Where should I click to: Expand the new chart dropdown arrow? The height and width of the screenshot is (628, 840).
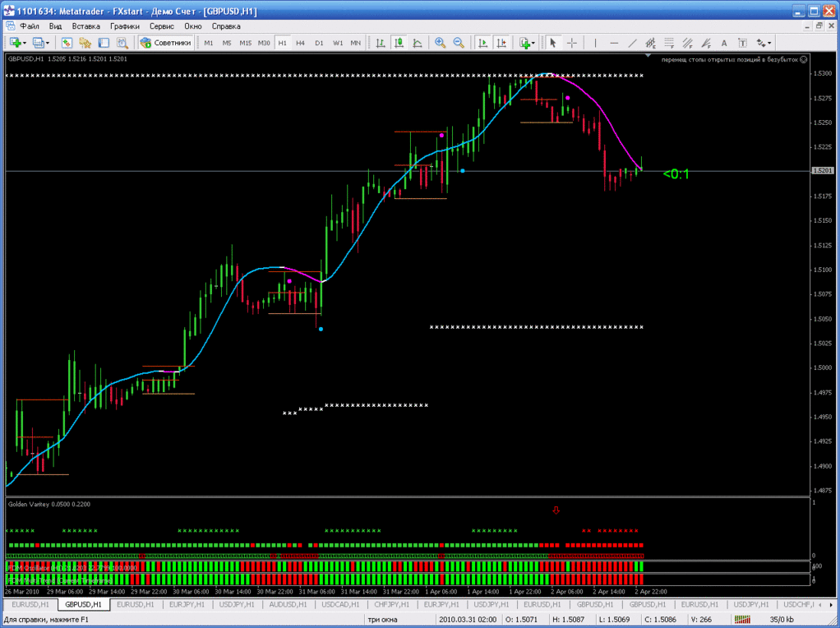point(24,43)
